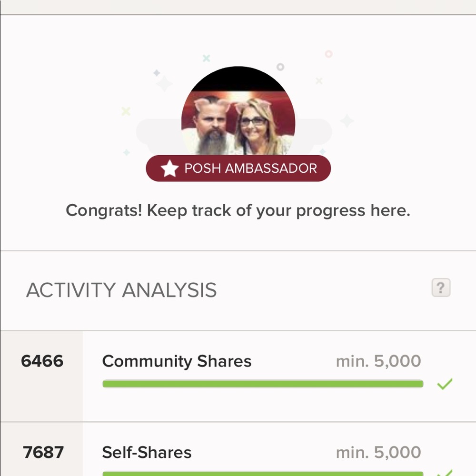Click the Self-Shares progress bar
This screenshot has height=476, width=476.
point(262,473)
